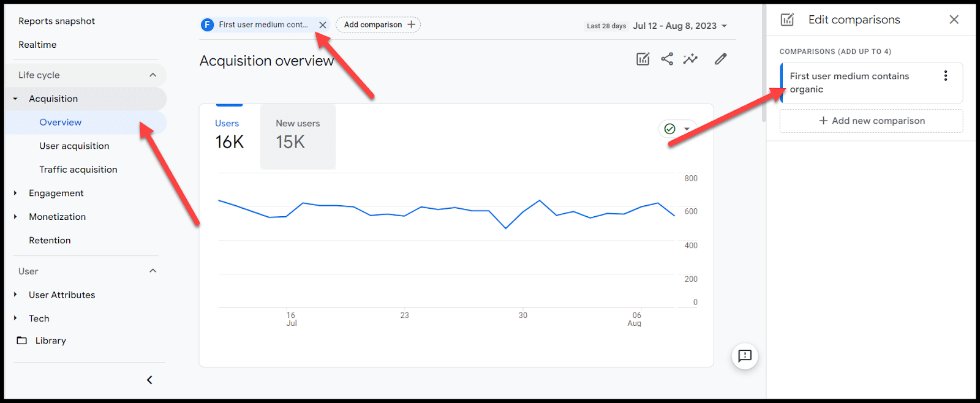Open the feedback chat bubble icon
Image resolution: width=980 pixels, height=403 pixels.
tap(745, 356)
